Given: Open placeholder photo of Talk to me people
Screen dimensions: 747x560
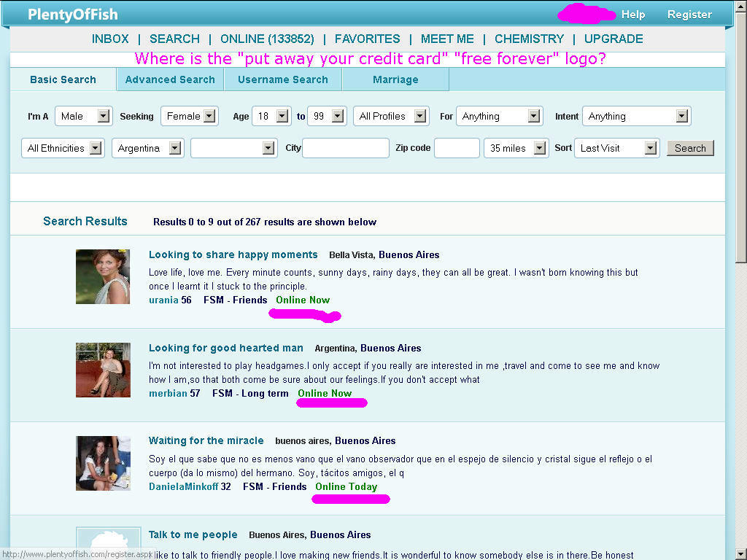Looking at the screenshot, I should pyautogui.click(x=109, y=542).
